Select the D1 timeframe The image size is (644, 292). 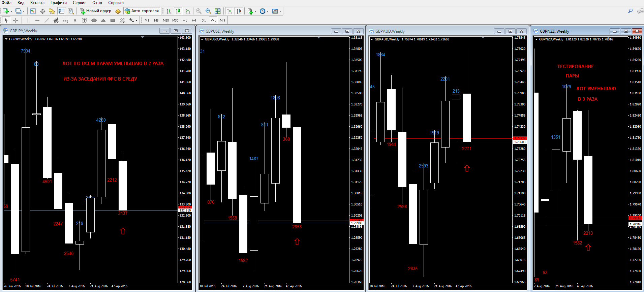204,20
